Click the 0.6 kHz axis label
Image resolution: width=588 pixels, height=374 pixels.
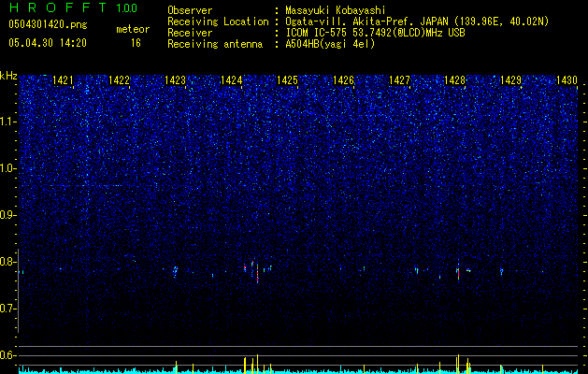(8, 355)
